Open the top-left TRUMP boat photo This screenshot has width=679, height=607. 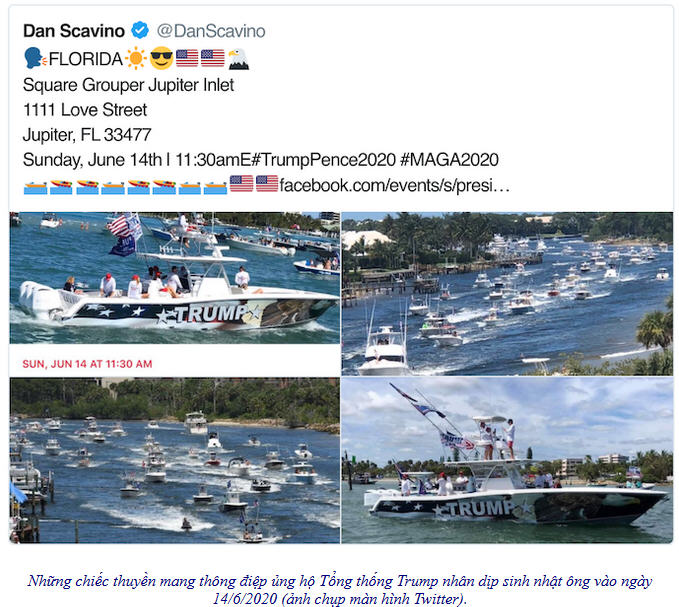tap(175, 278)
